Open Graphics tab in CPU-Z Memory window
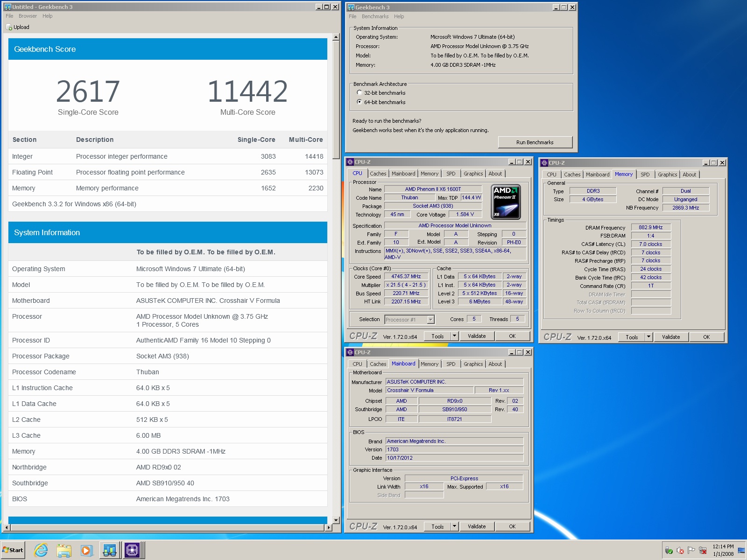 click(x=667, y=175)
